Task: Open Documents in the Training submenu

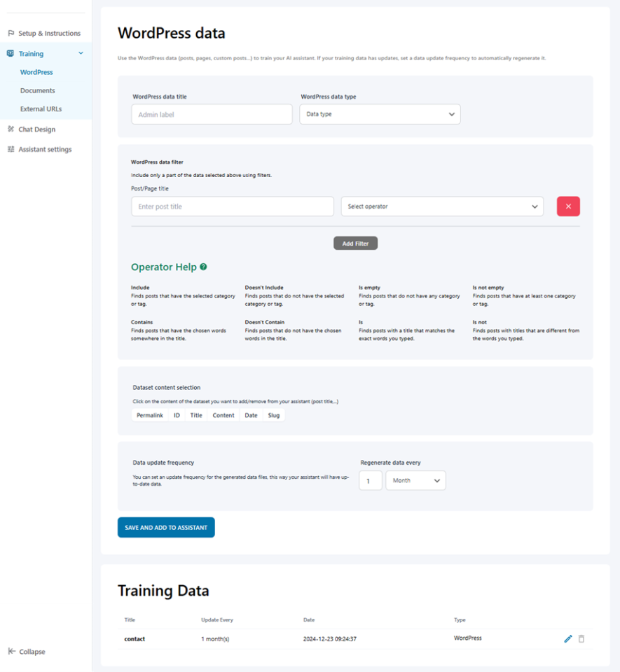Action: [x=38, y=90]
